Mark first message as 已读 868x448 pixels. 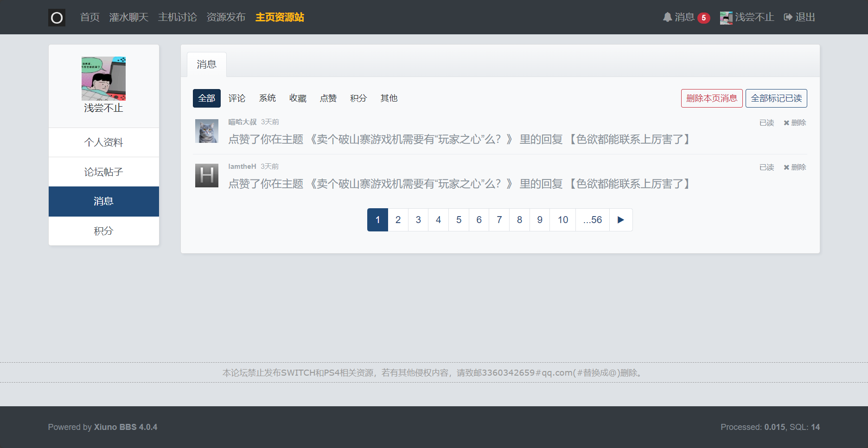(x=766, y=123)
